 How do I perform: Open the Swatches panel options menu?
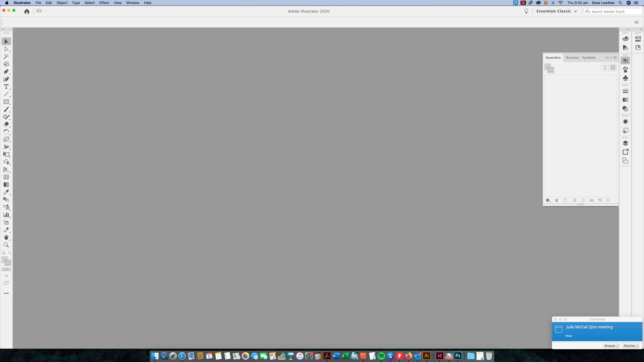(x=615, y=58)
